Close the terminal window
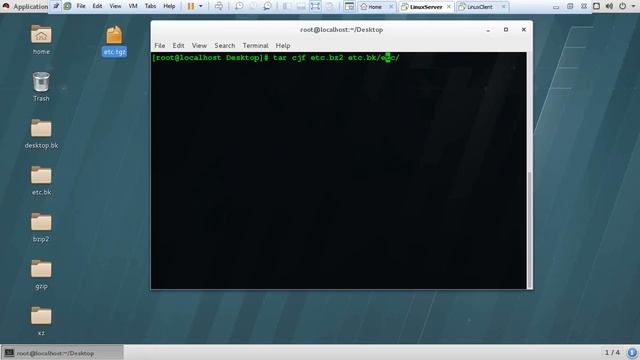 click(x=524, y=30)
